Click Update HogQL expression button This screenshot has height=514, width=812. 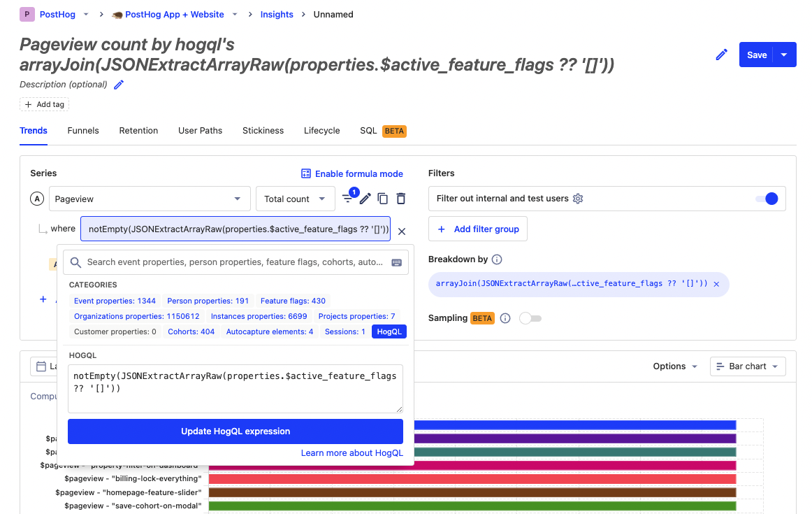pyautogui.click(x=235, y=431)
